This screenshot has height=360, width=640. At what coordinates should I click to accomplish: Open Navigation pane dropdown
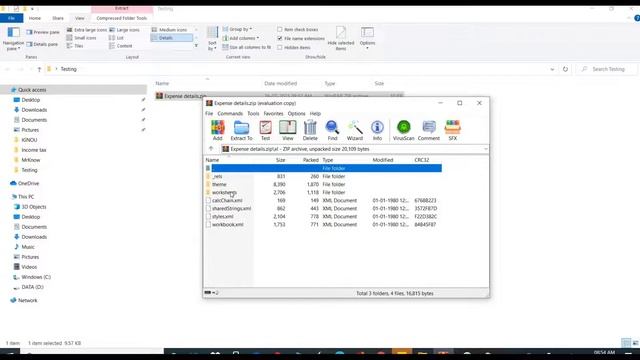tap(13, 38)
